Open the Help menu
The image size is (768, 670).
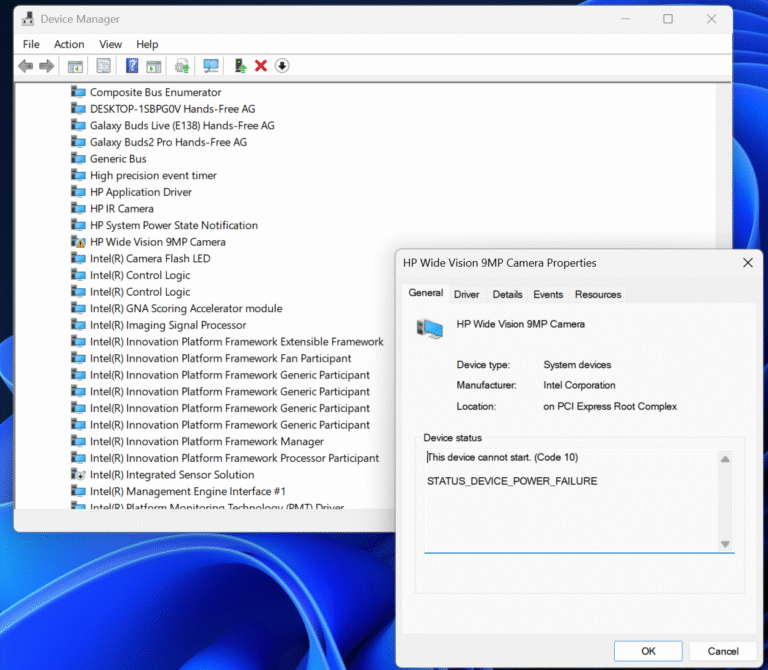tap(147, 44)
